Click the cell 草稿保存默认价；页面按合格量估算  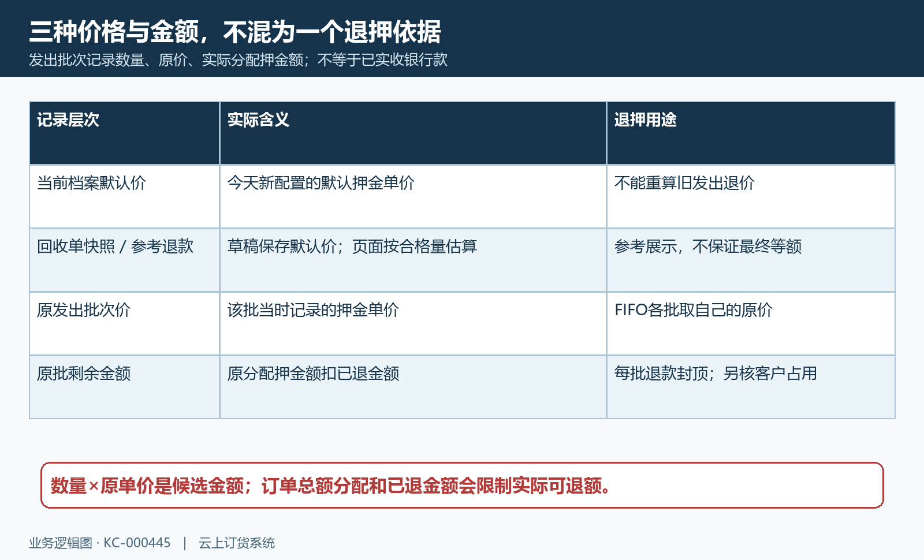coord(413,260)
